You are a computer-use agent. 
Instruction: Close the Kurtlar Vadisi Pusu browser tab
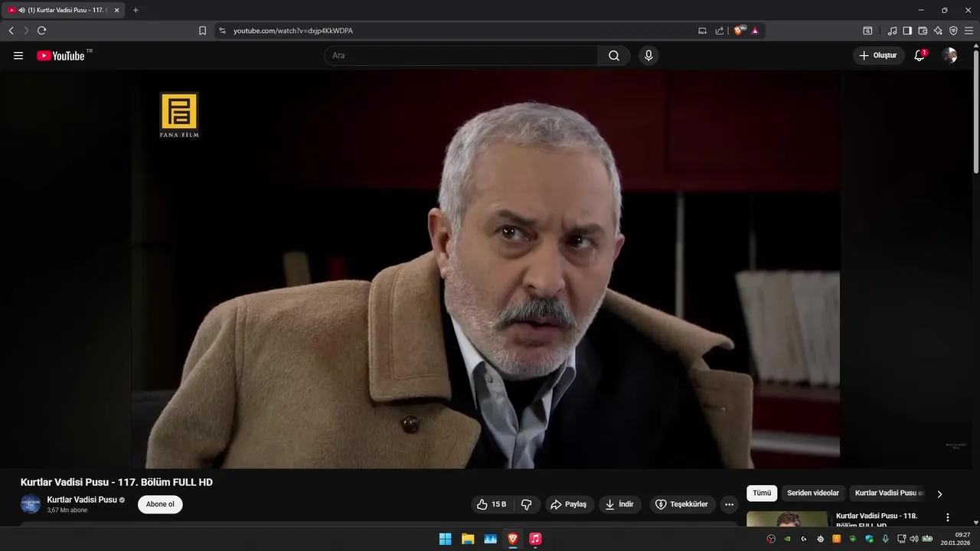117,10
